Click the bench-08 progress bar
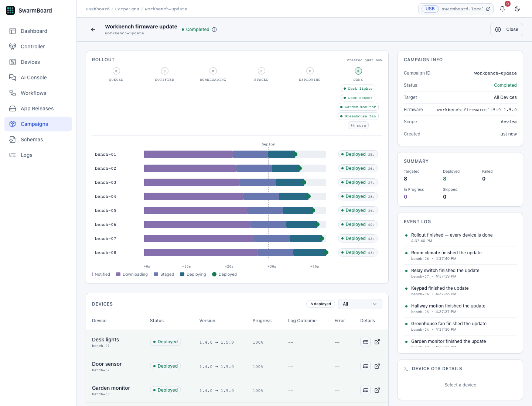 point(235,252)
